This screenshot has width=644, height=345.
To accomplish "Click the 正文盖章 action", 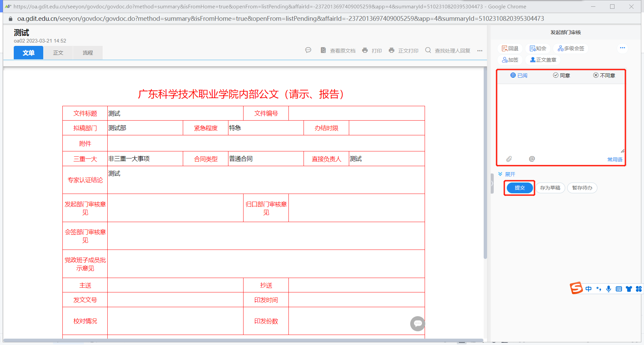I will [x=543, y=60].
